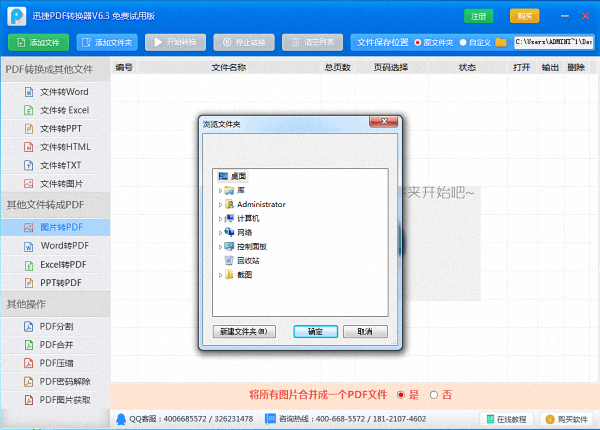Viewport: 600px width, 430px height.
Task: Click the 停止转换 stop conversion button
Action: (x=244, y=42)
